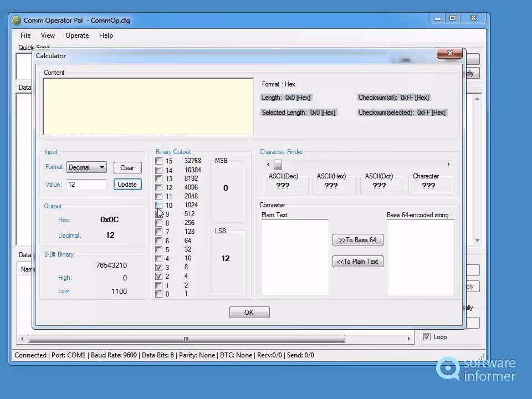
Task: Uncheck bit 3 checkbox in Binary Output
Action: pos(159,267)
